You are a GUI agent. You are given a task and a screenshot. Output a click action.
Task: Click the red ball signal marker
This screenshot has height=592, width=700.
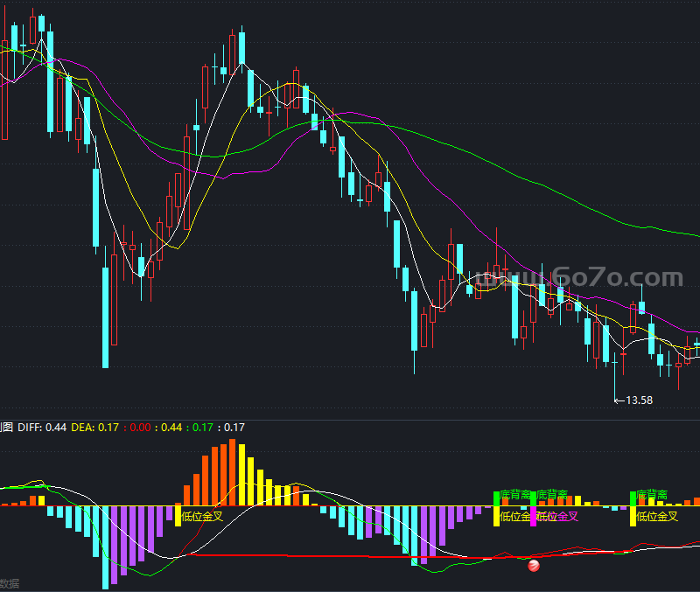click(x=534, y=566)
